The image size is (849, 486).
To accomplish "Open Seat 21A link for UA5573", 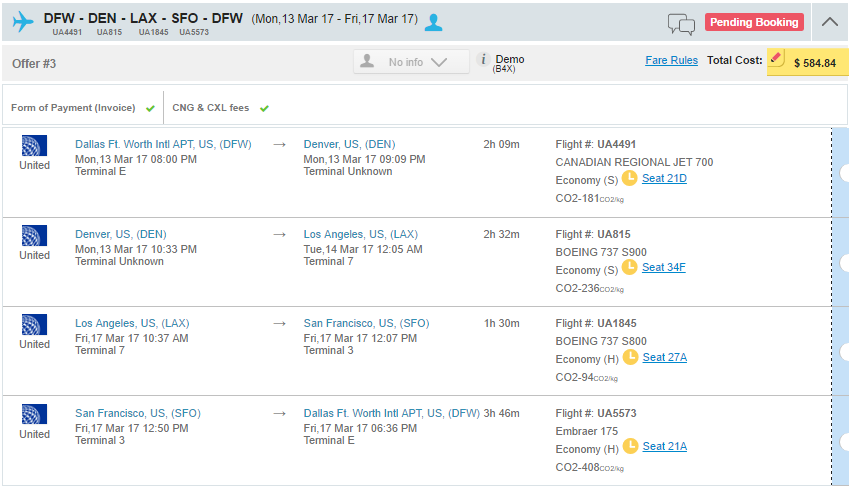I will point(665,446).
